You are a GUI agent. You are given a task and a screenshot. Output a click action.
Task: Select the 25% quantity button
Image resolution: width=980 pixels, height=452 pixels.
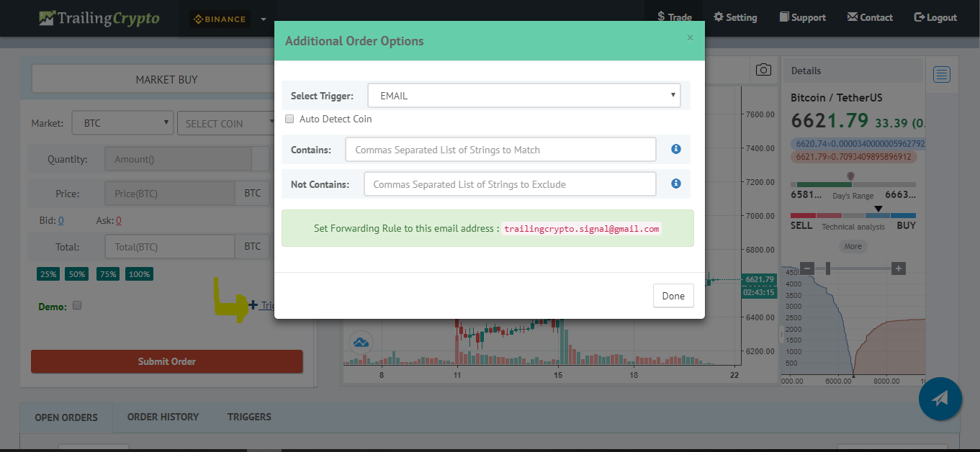[48, 274]
